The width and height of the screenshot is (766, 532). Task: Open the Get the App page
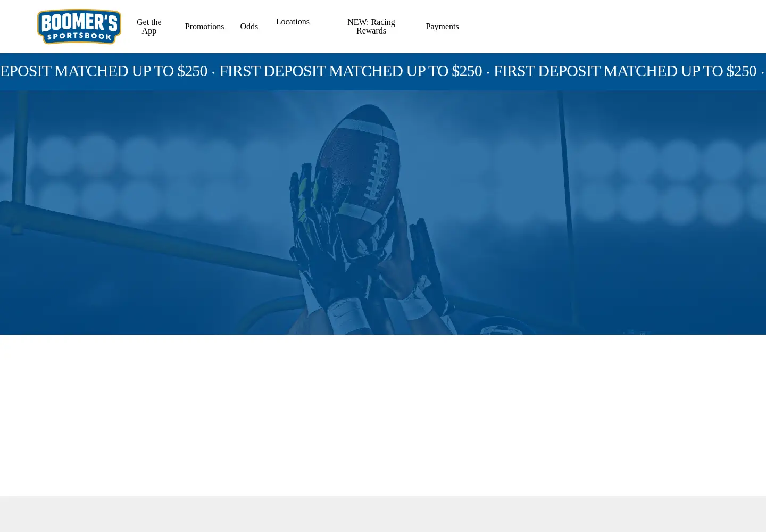pyautogui.click(x=149, y=27)
